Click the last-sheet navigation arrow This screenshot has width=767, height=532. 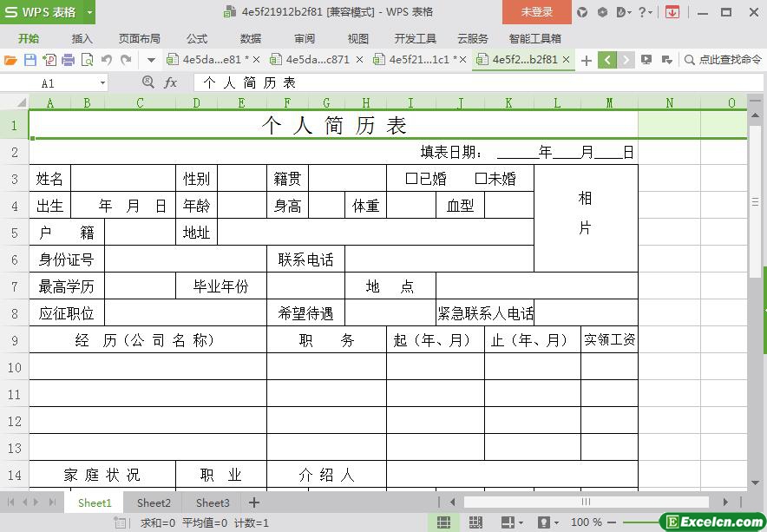click(52, 502)
